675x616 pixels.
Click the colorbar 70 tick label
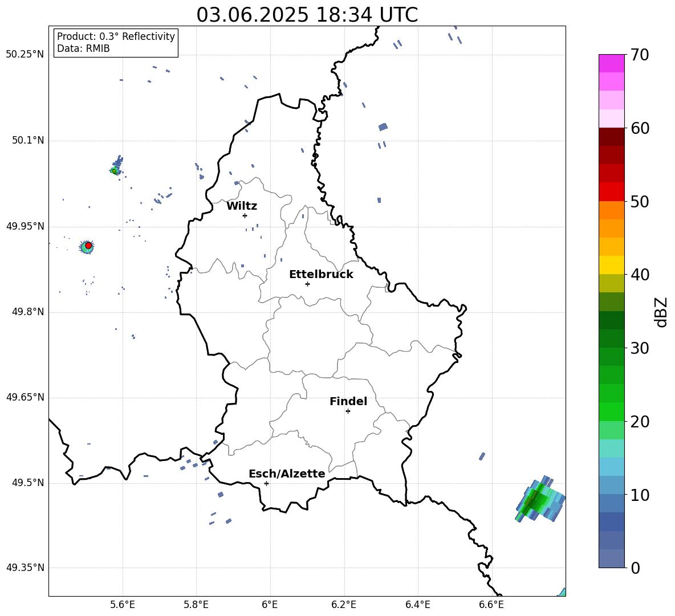[x=640, y=55]
